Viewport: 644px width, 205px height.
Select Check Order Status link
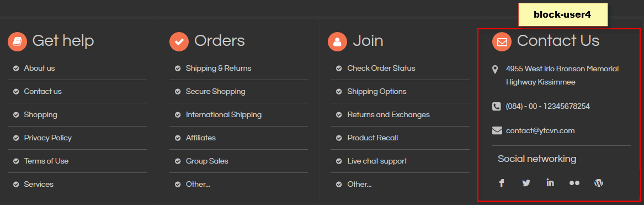[381, 69]
